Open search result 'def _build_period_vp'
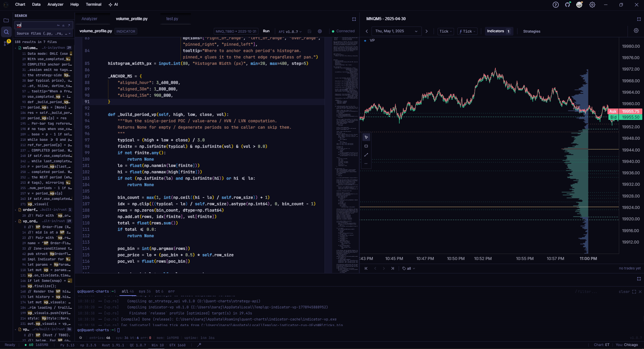 pyautogui.click(x=47, y=102)
